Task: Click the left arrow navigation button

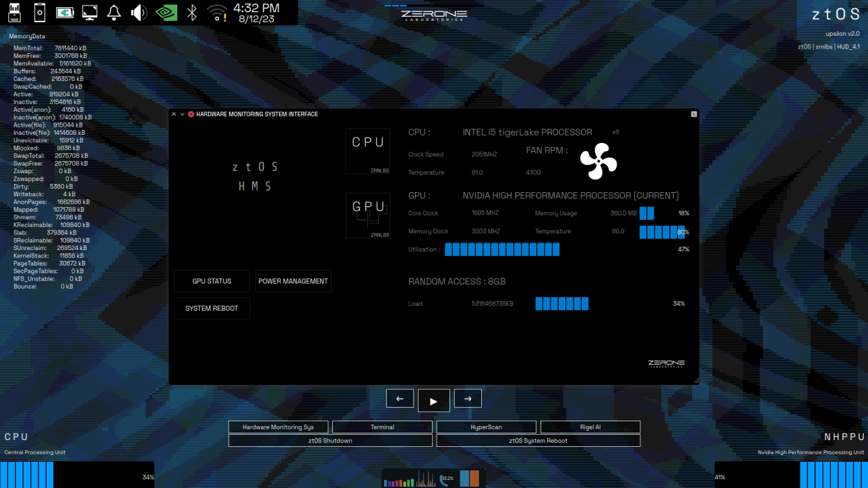Action: [400, 398]
